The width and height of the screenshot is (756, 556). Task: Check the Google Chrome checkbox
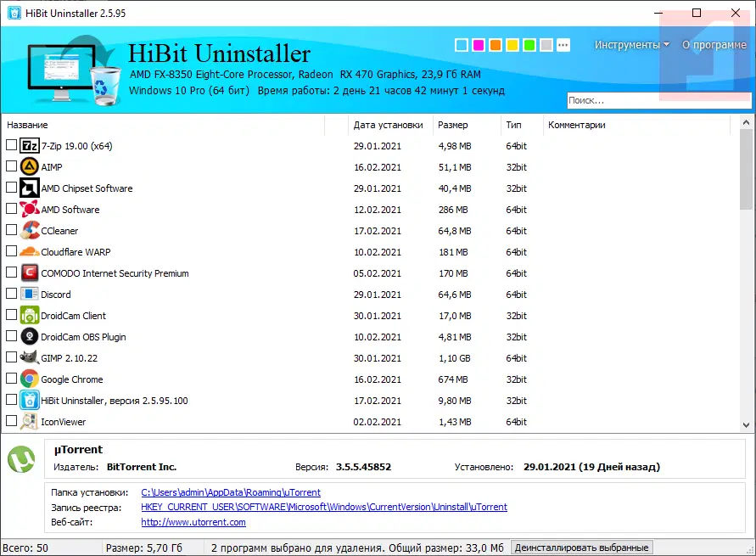tap(12, 378)
